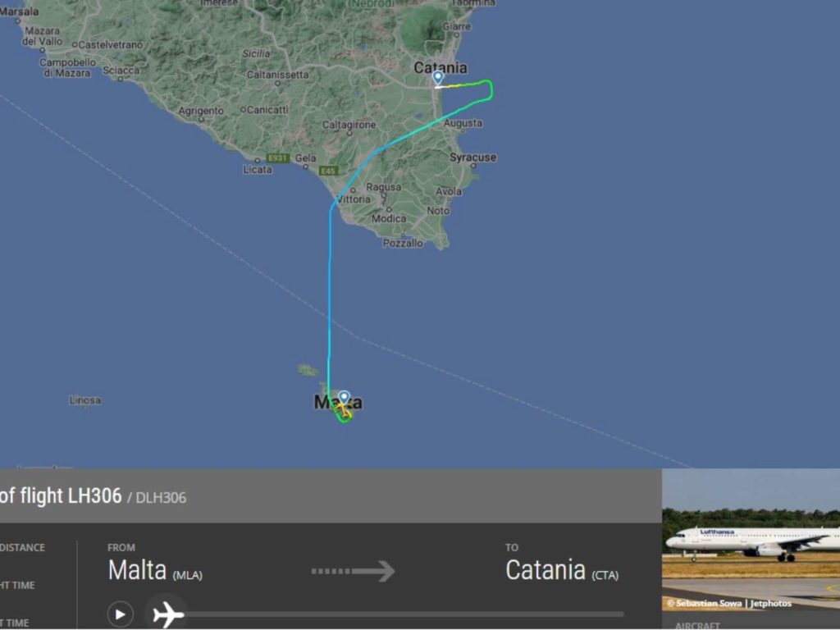The width and height of the screenshot is (840, 630).
Task: Select Malta (MLA) departure airport
Action: [x=155, y=571]
